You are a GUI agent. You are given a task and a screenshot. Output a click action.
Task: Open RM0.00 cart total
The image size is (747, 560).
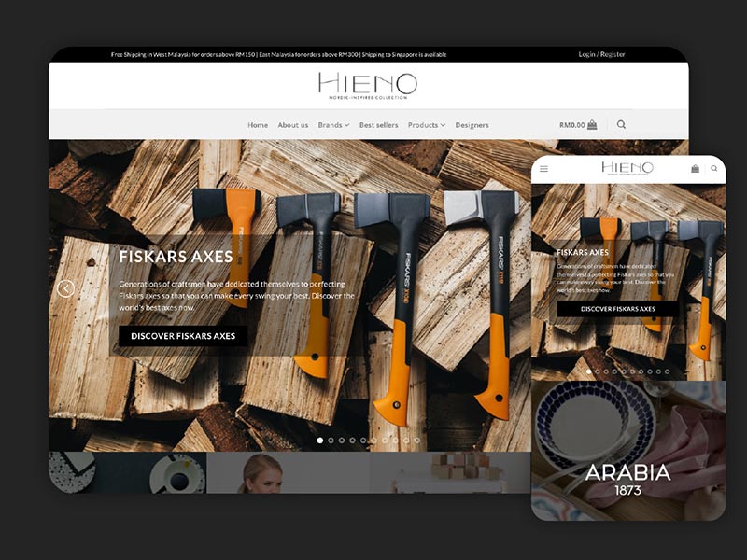571,125
